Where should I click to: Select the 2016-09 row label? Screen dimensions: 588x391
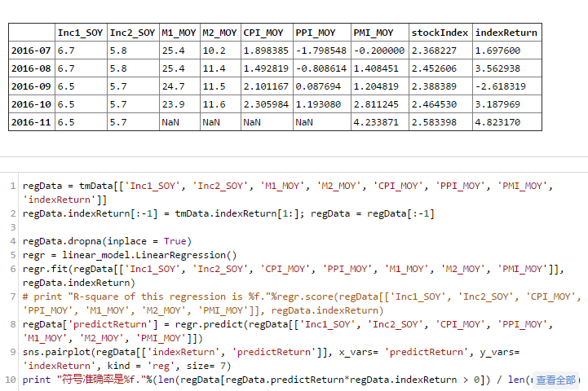(x=31, y=86)
